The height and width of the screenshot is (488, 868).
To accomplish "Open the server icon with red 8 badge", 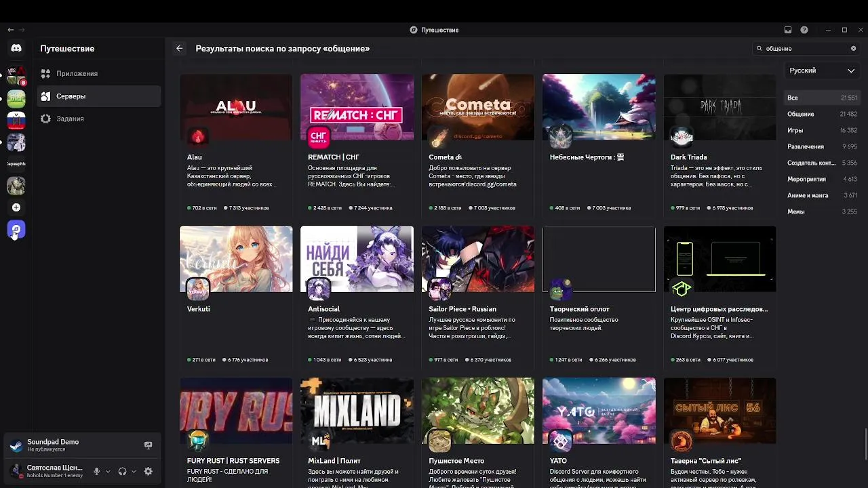I will 16,75.
